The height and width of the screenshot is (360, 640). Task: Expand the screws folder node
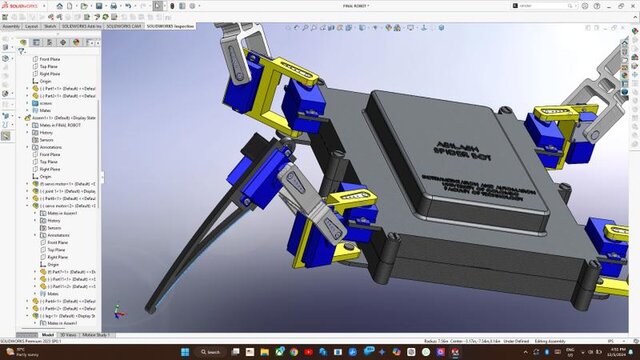pos(27,103)
